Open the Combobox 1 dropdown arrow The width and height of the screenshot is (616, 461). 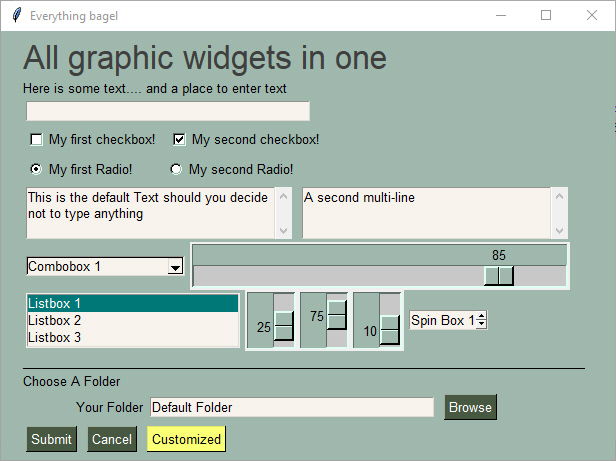point(175,267)
